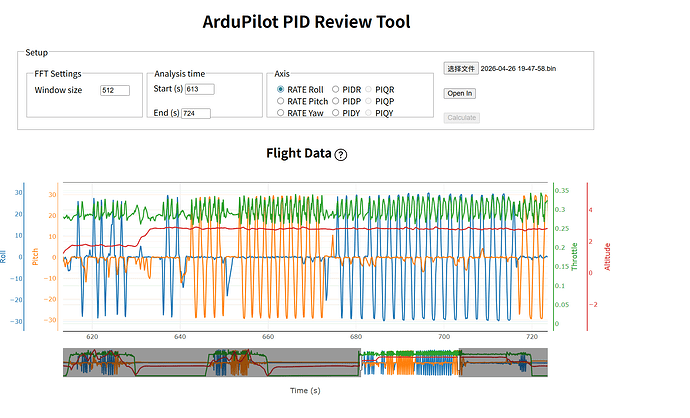Click the 0.35 throttle axis tick
Viewport: 690px width, 418px height.
coord(562,191)
